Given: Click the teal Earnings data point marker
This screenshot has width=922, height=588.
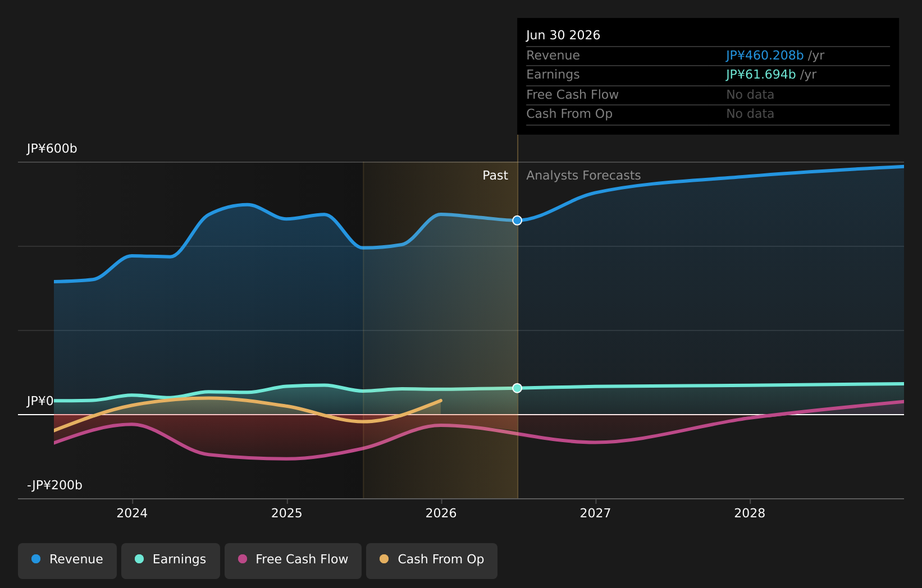Looking at the screenshot, I should (x=517, y=388).
